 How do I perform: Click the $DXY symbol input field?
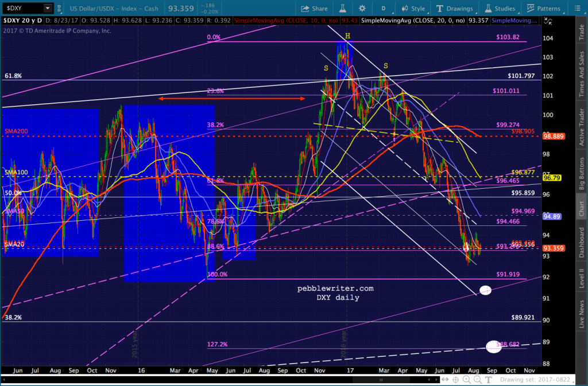(x=22, y=8)
